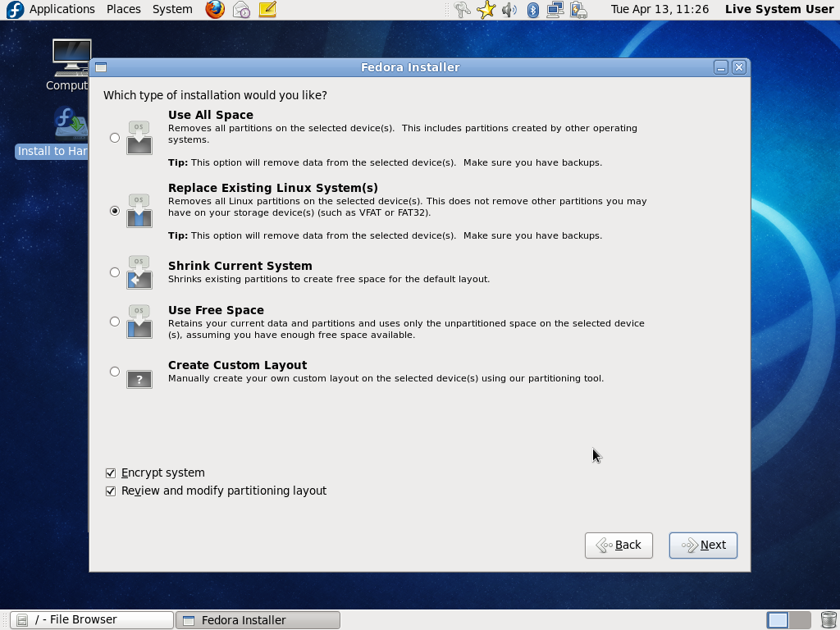
Task: Click the volume icon in the panel
Action: [509, 9]
